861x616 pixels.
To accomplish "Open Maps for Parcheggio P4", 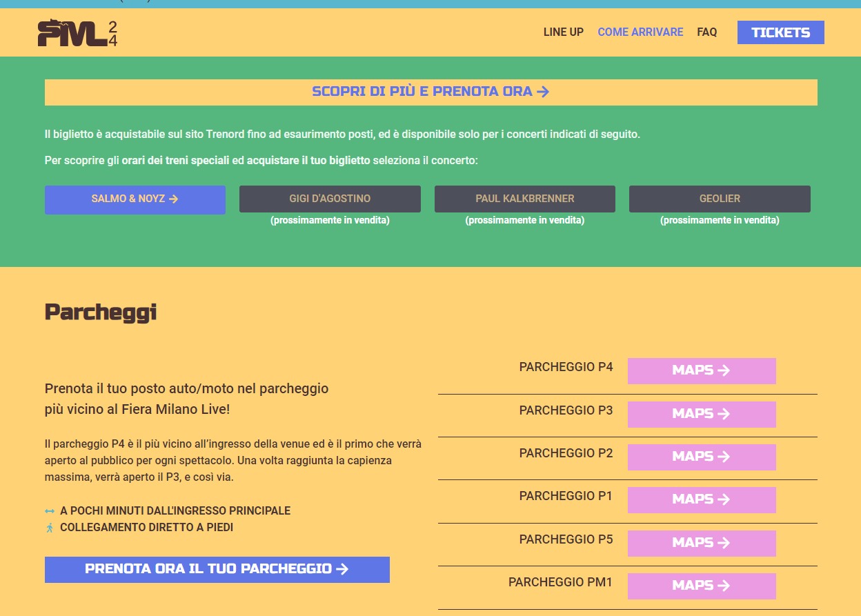I will coord(701,370).
